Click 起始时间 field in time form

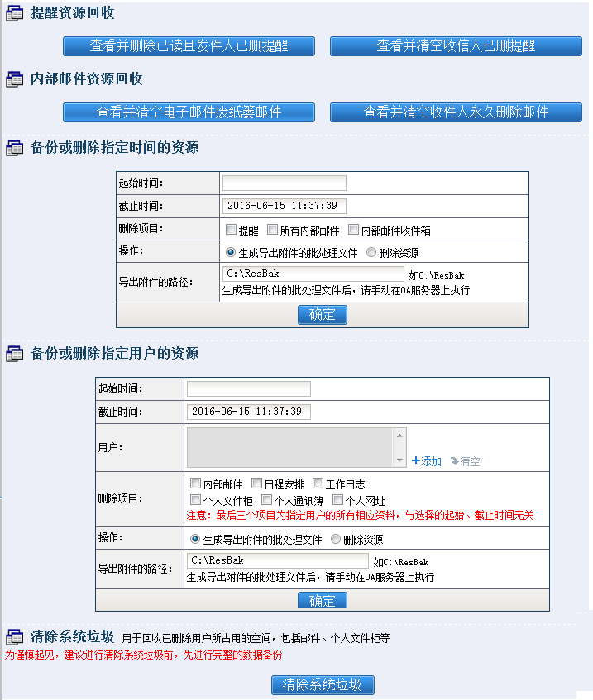click(285, 183)
